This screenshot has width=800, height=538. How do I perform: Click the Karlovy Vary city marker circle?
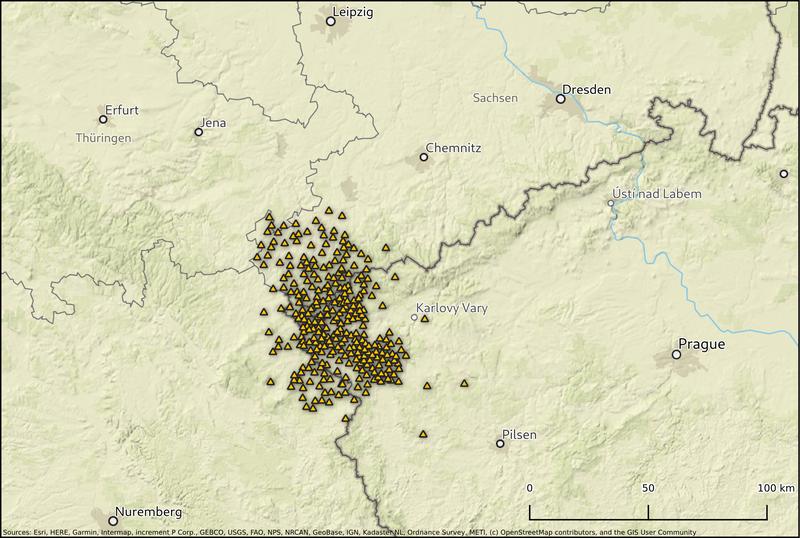[414, 317]
